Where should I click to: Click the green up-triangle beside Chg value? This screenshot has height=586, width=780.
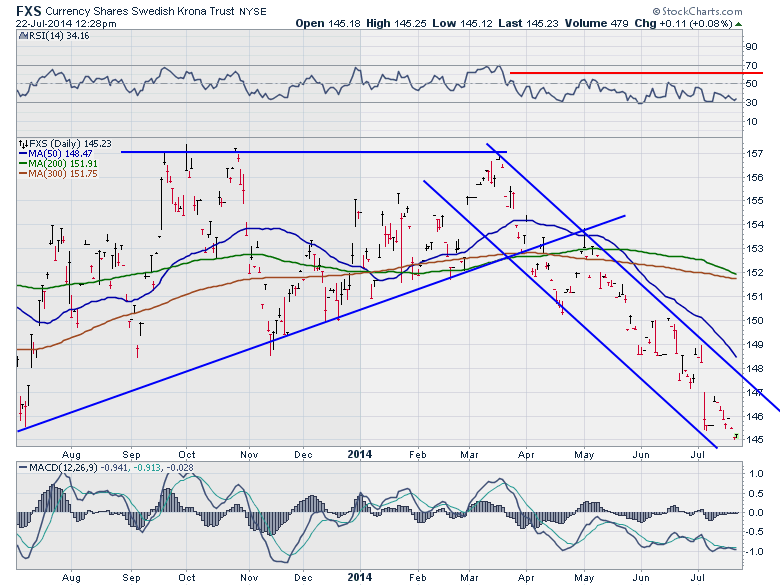click(739, 24)
